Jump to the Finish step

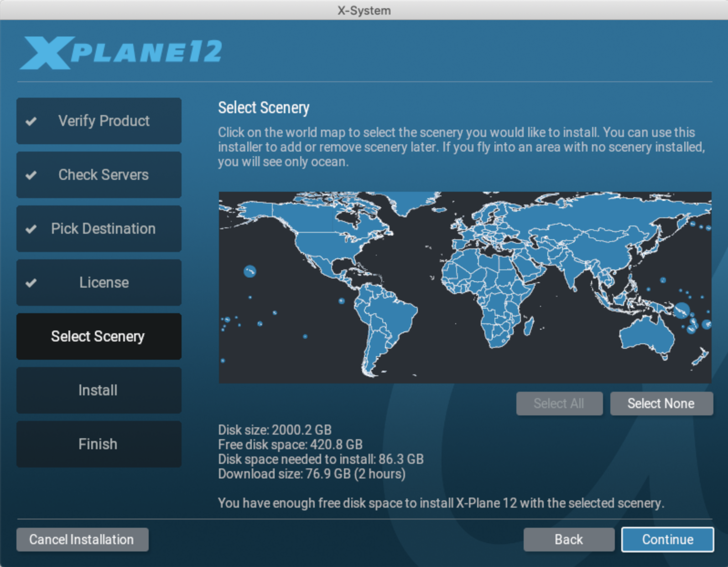(99, 444)
